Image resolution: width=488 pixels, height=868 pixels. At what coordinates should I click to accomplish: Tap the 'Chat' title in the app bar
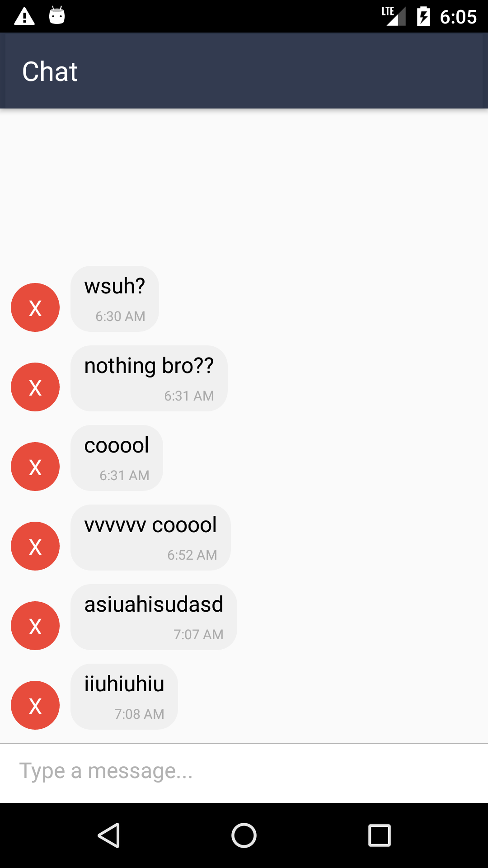[50, 71]
